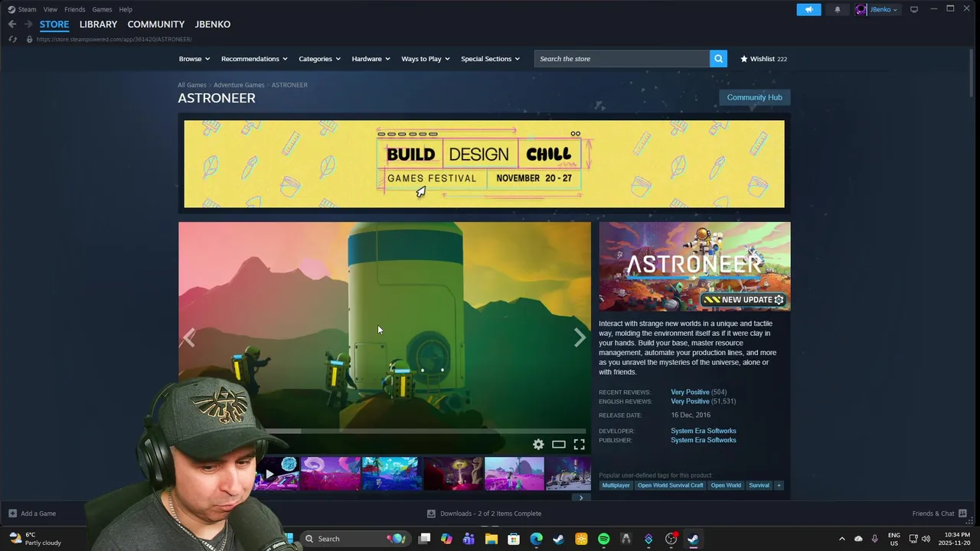Open the Help menu
This screenshot has height=551, width=980.
coord(126,9)
